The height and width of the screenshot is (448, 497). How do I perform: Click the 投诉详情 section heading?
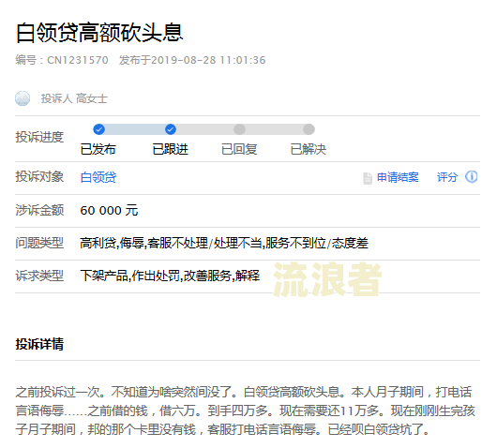point(39,344)
